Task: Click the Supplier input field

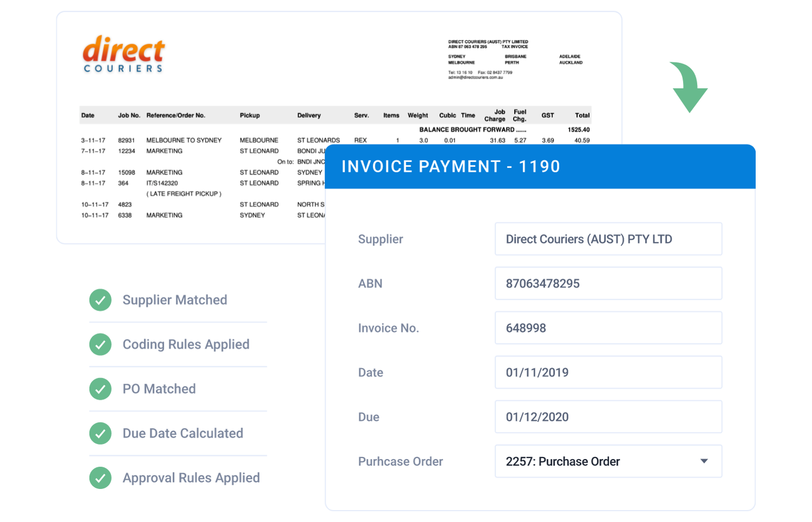Action: 608,239
